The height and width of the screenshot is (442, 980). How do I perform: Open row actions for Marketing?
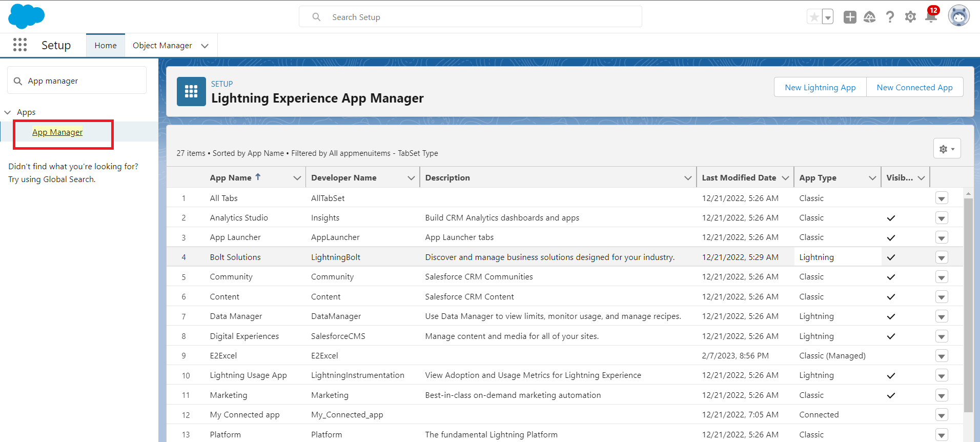(x=942, y=395)
